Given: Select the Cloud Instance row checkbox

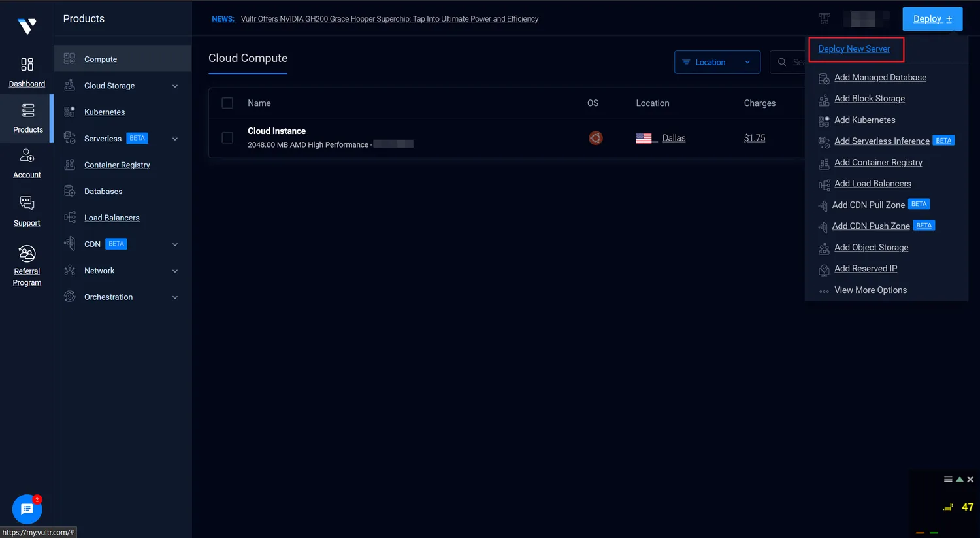Looking at the screenshot, I should pyautogui.click(x=227, y=138).
